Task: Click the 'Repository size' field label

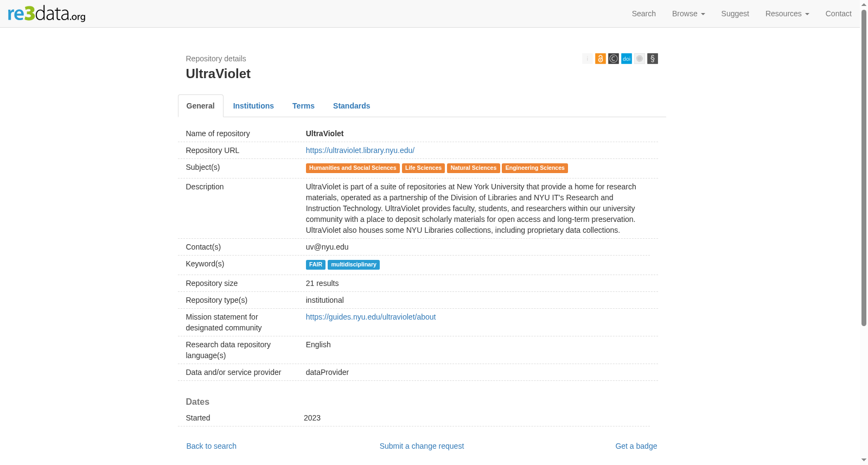Action: (212, 283)
